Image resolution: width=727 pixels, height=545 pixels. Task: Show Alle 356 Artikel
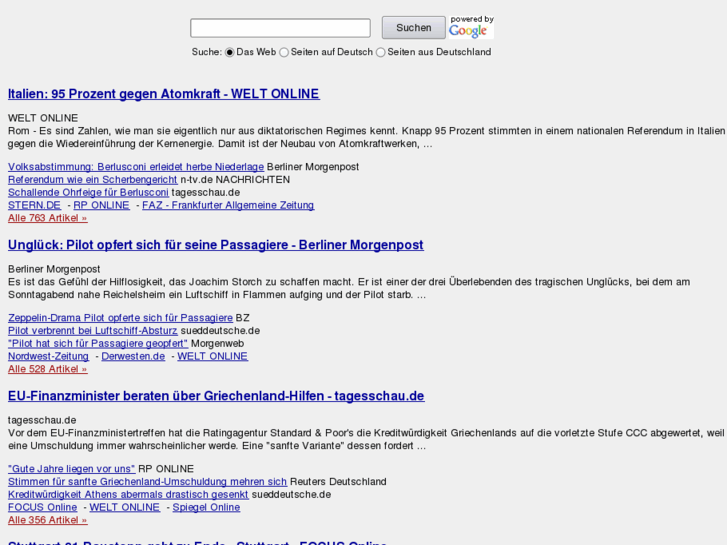pyautogui.click(x=47, y=520)
